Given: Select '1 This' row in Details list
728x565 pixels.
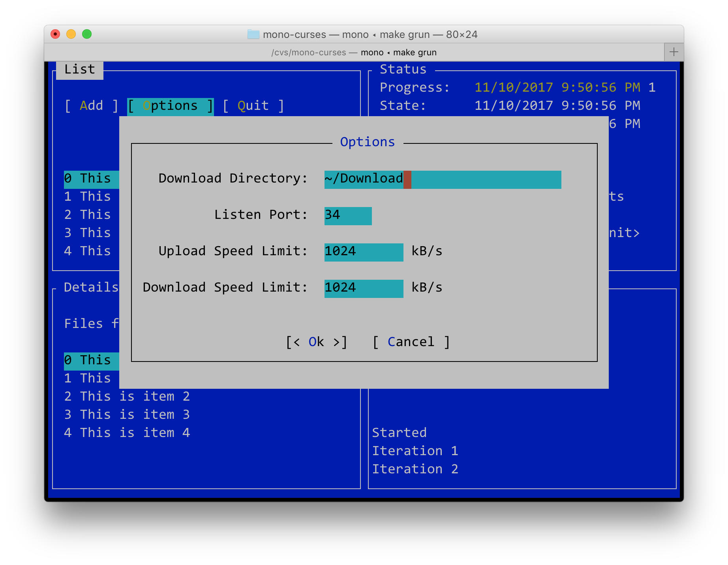Looking at the screenshot, I should pos(87,378).
